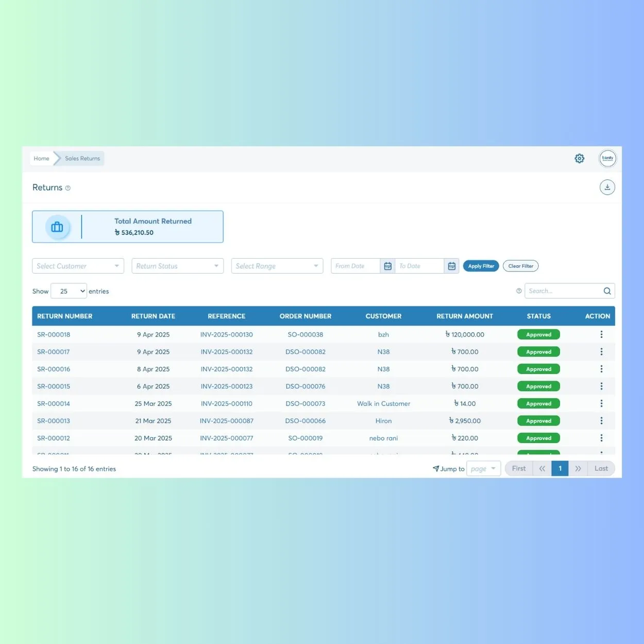Open the action menu for SR-000014

[x=601, y=403]
